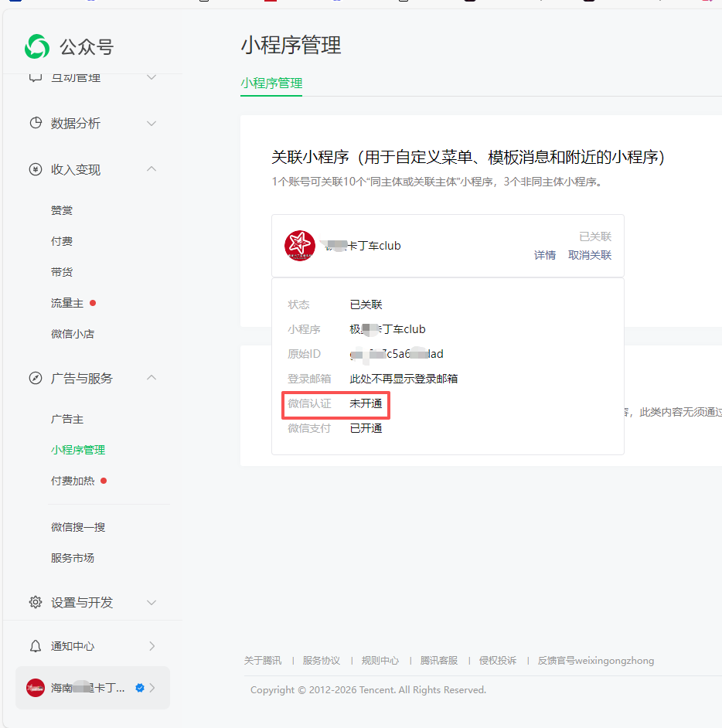This screenshot has height=728, width=722.
Task: Open the 关于腾讯 footer link
Action: pos(263,660)
